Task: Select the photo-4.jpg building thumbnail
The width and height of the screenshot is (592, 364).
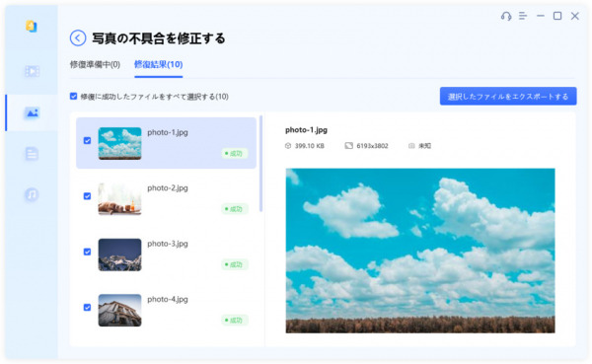Action: (119, 310)
